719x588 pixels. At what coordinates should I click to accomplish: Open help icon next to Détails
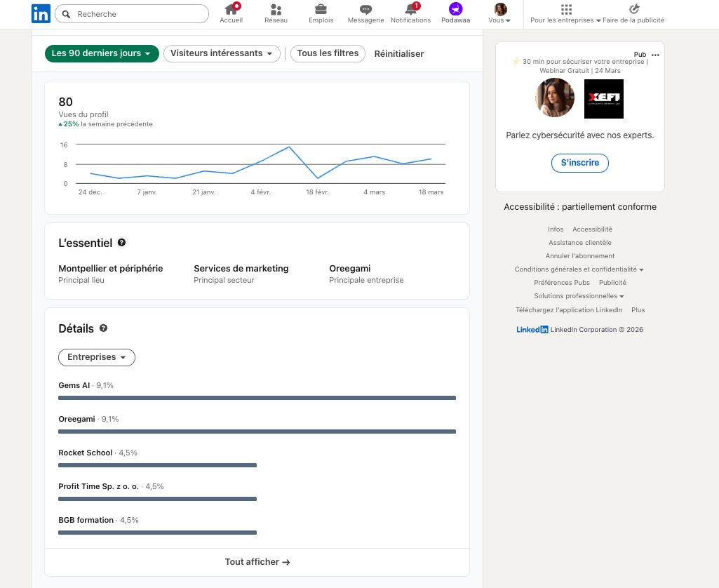[102, 328]
